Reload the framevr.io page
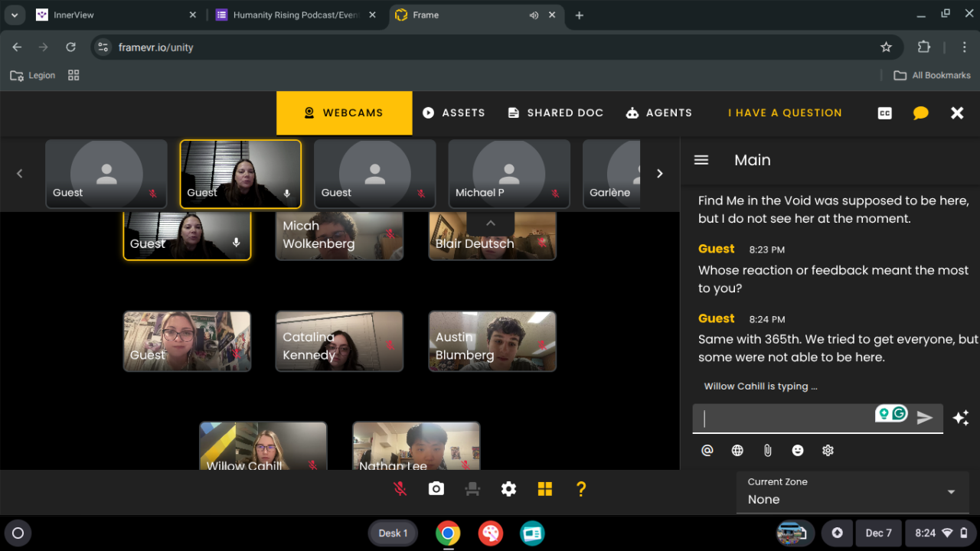The image size is (980, 551). click(x=70, y=47)
